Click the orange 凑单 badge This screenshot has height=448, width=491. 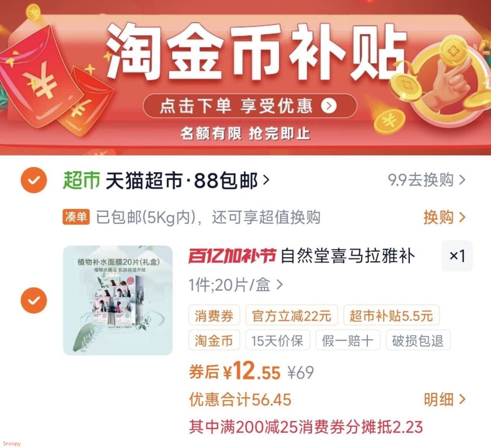(76, 217)
